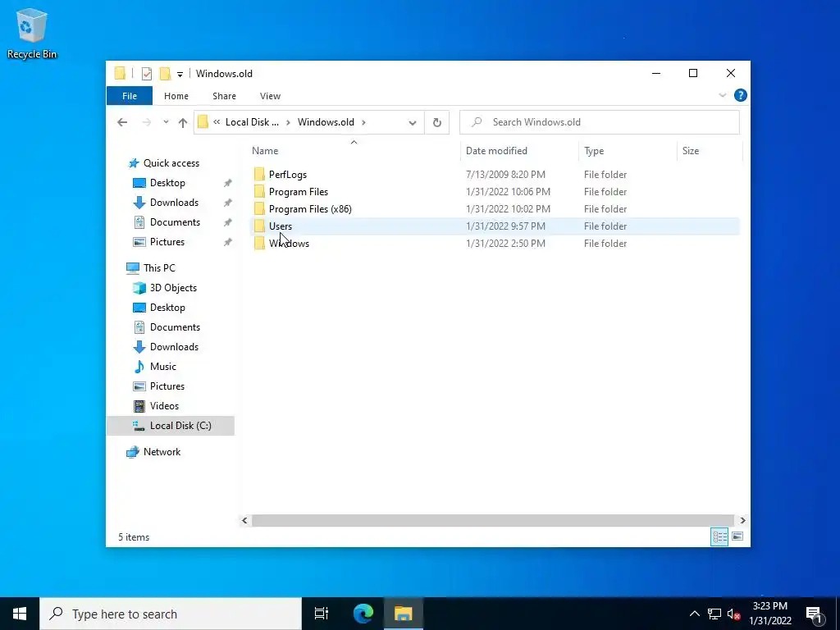The height and width of the screenshot is (630, 840).
Task: Switch to the Home ribbon tab
Action: coord(176,96)
